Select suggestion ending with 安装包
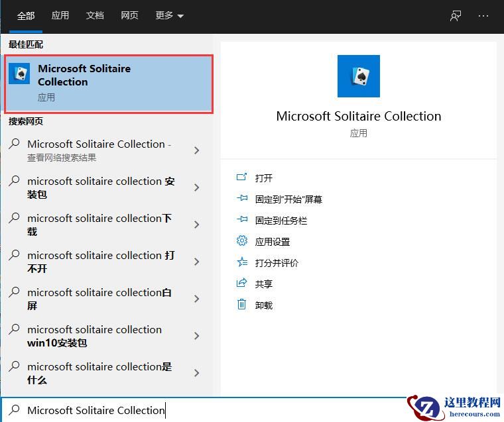Image resolution: width=504 pixels, height=422 pixels. point(101,187)
